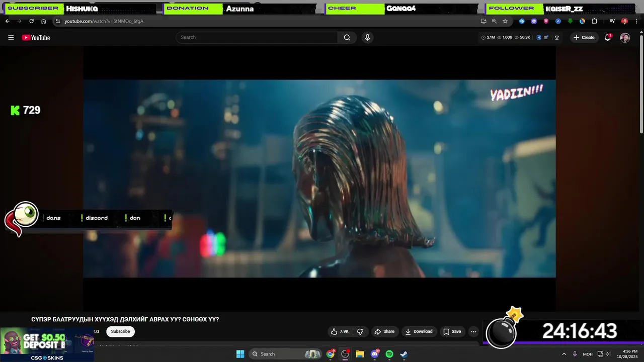644x362 pixels.
Task: Open the pink shield ad-blocker extension
Action: pyautogui.click(x=546, y=21)
